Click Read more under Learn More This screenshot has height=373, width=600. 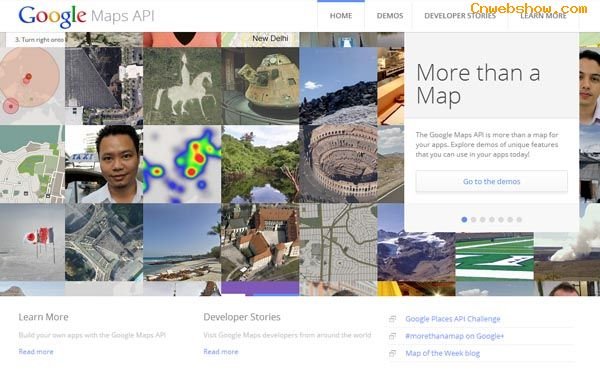(36, 352)
